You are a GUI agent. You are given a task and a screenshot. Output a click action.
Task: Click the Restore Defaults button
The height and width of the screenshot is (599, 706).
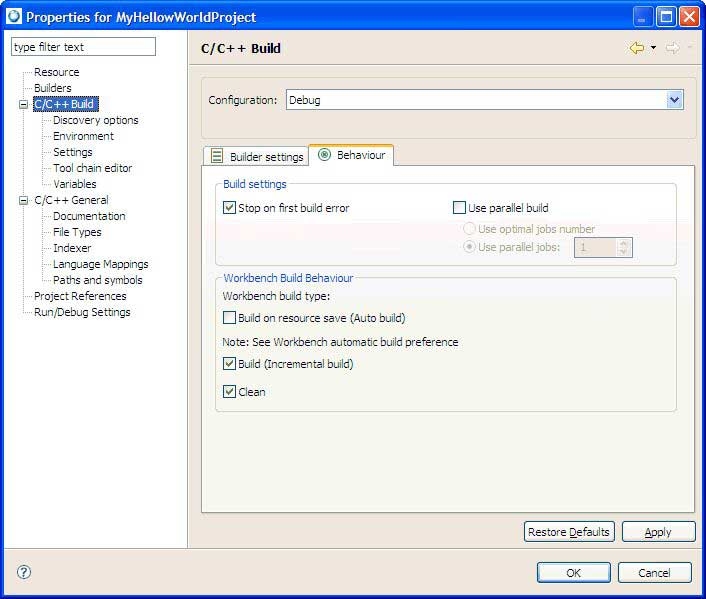point(568,532)
